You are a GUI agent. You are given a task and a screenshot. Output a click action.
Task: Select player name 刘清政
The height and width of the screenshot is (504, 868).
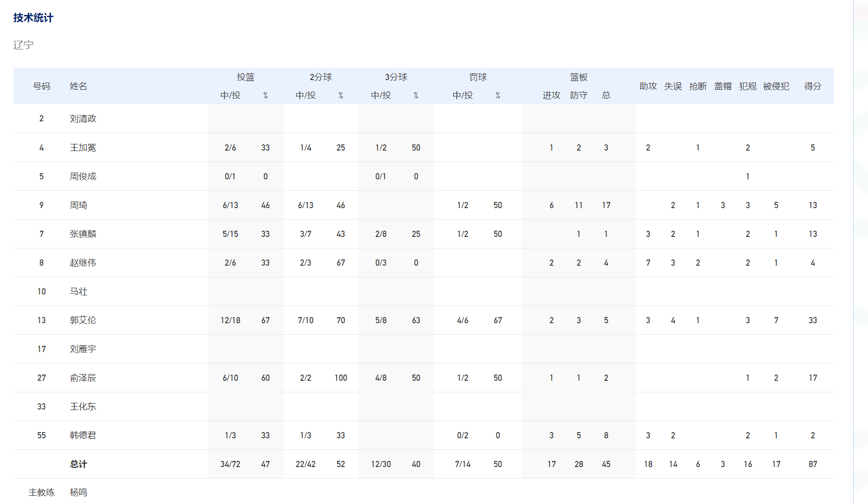coord(83,119)
